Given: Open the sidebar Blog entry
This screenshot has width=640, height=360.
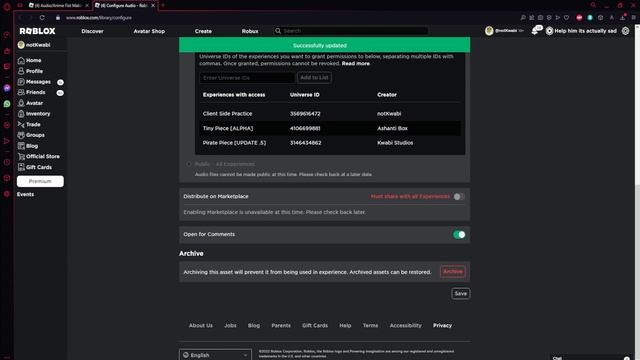Looking at the screenshot, I should [x=28, y=146].
